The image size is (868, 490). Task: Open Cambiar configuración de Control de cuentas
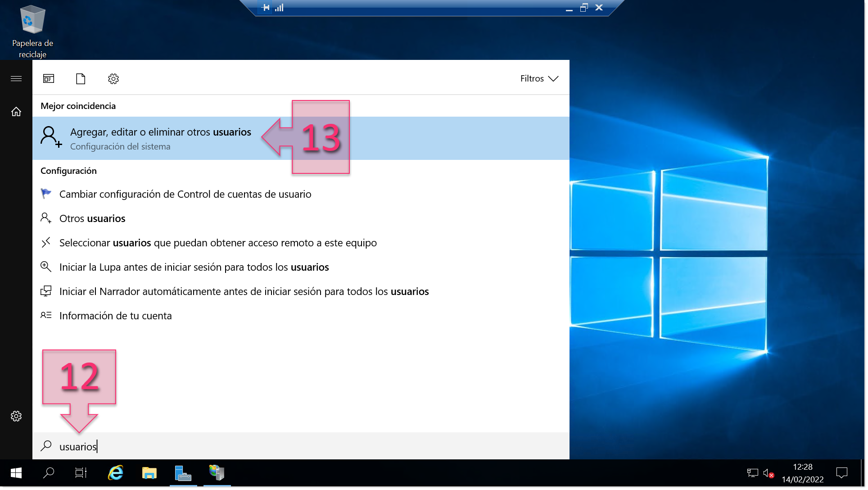point(185,194)
